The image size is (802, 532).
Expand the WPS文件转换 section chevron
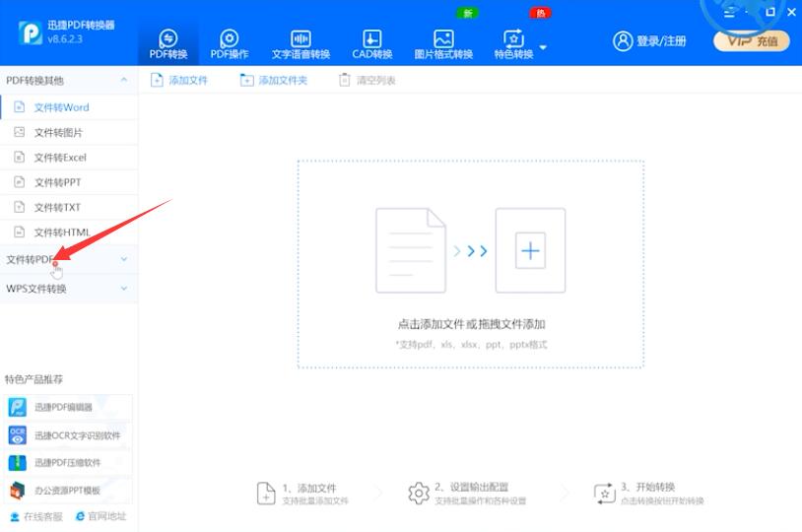[124, 289]
